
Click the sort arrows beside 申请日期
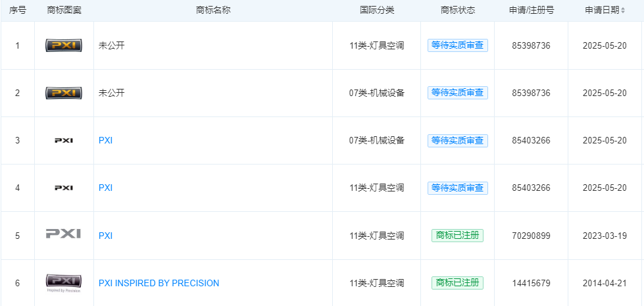point(623,11)
